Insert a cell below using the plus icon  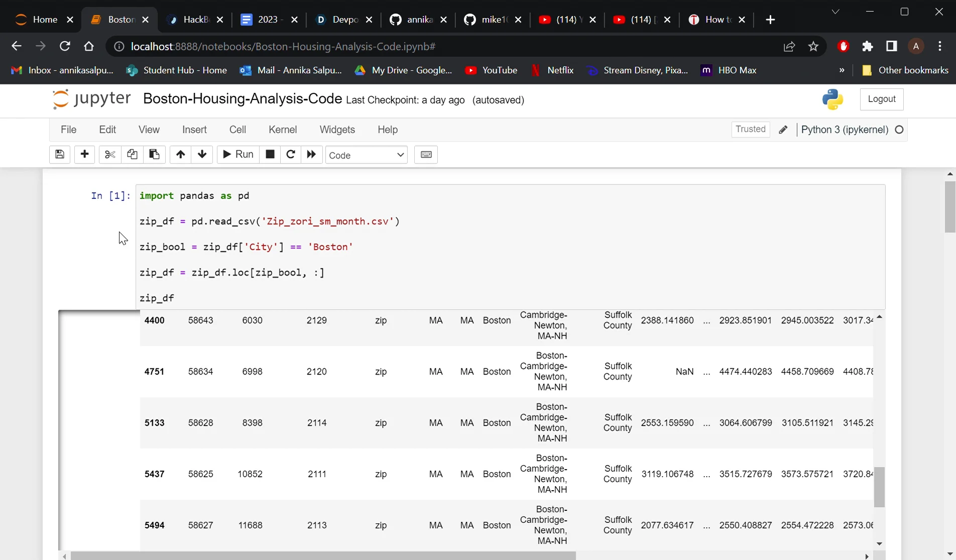click(84, 155)
